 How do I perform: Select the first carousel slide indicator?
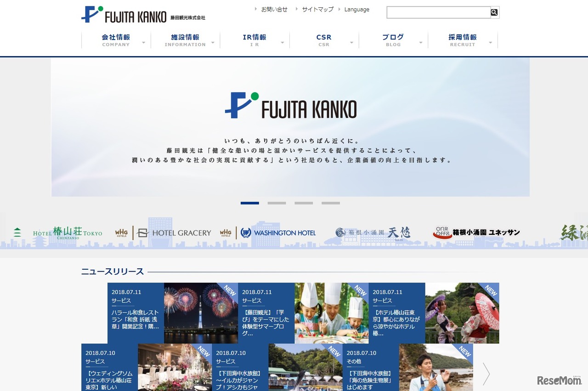(x=250, y=203)
